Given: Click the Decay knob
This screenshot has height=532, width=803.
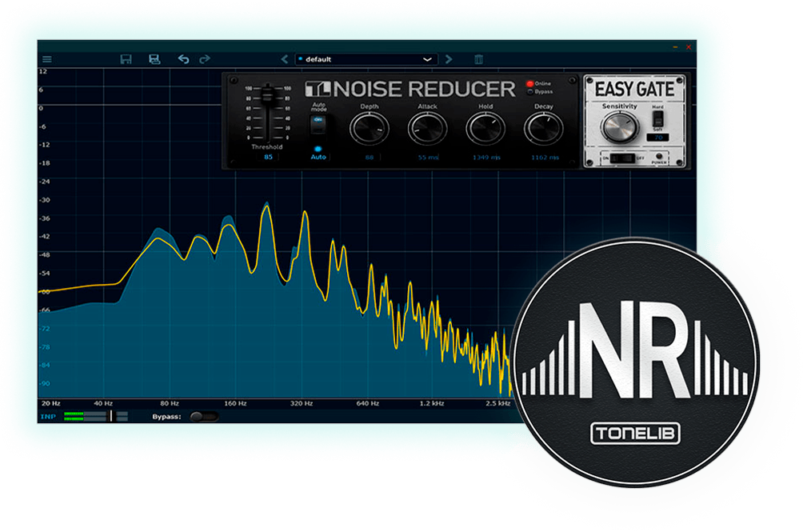Looking at the screenshot, I should coord(543,128).
